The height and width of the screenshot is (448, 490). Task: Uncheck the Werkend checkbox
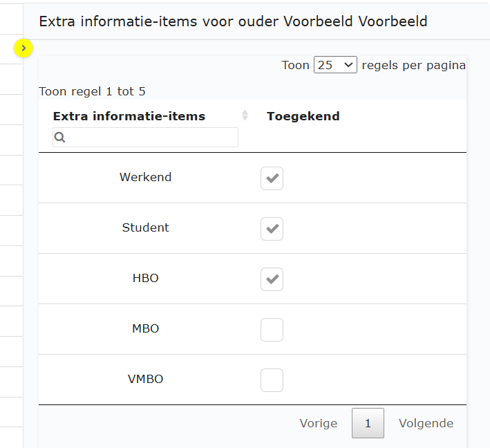(x=272, y=178)
